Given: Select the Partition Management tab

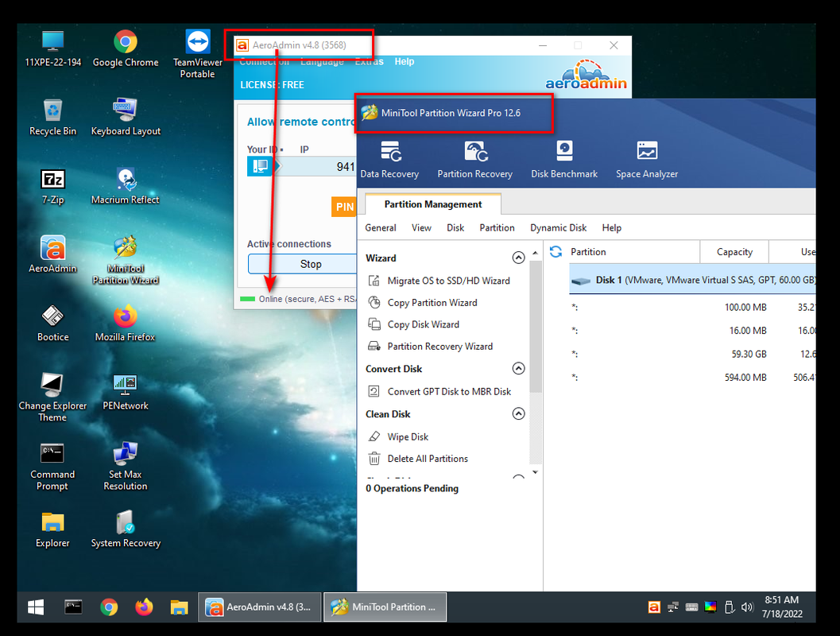Looking at the screenshot, I should (433, 204).
